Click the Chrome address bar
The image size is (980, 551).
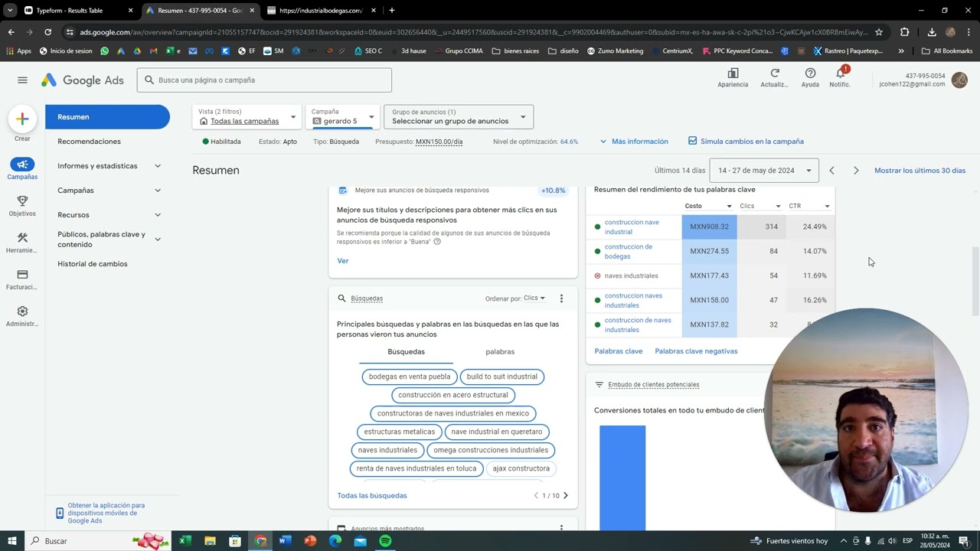(473, 32)
